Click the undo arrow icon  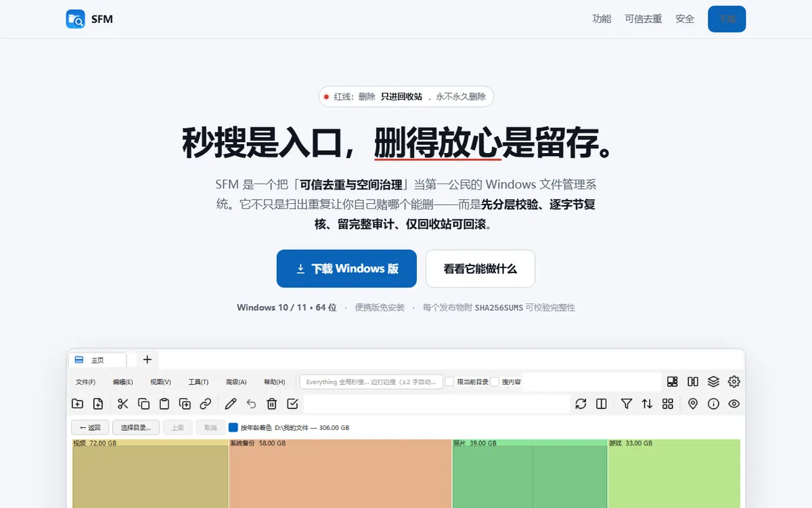tap(252, 404)
